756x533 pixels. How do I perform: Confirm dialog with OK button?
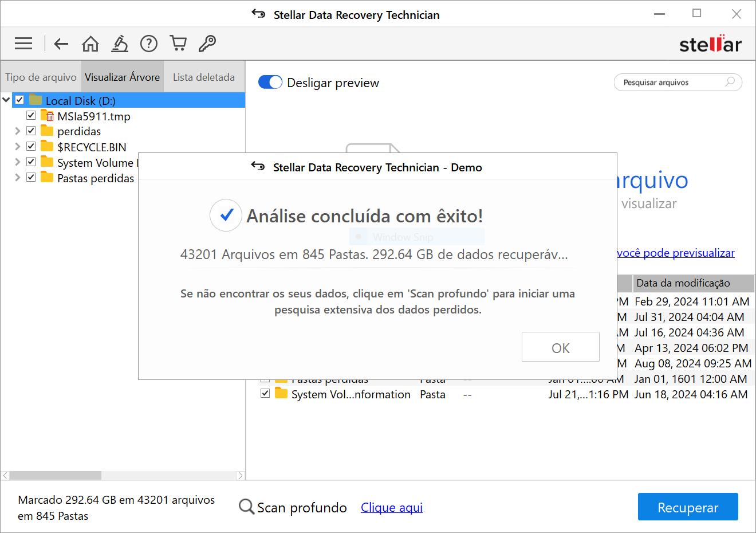click(561, 347)
